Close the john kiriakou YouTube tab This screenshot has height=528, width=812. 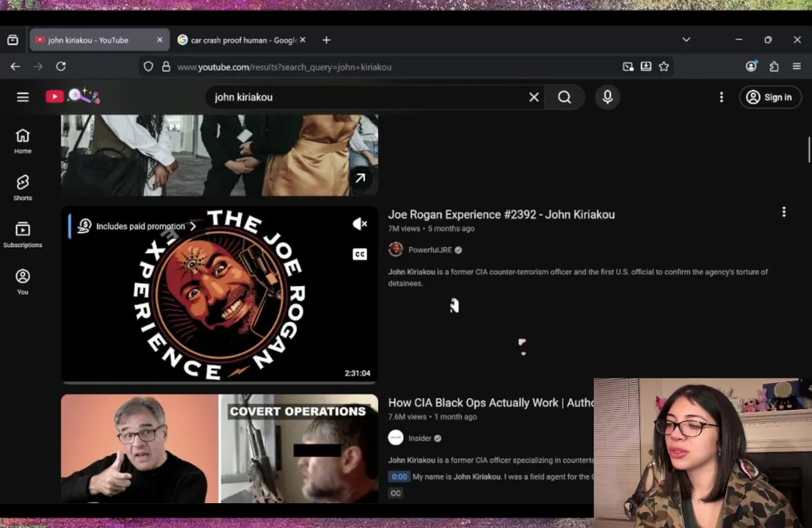(x=160, y=40)
